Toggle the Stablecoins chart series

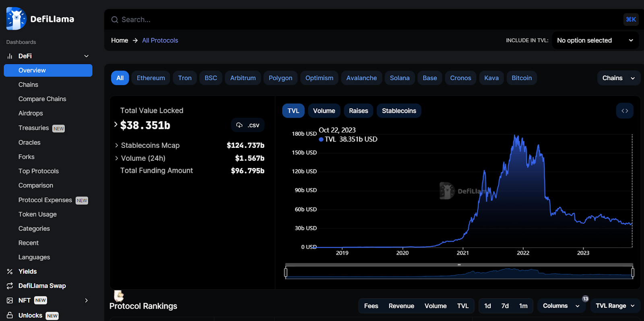pos(399,111)
